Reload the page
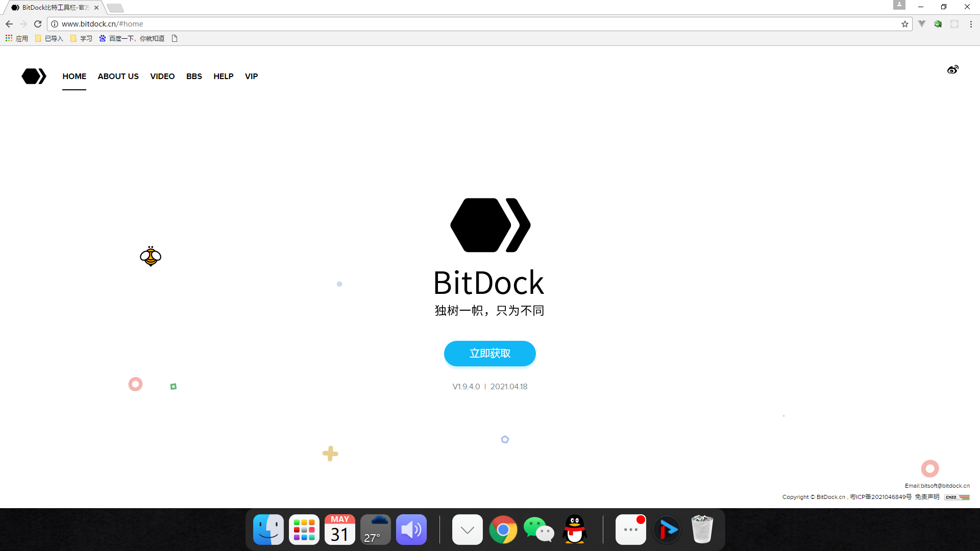This screenshot has height=551, width=980. 38,24
